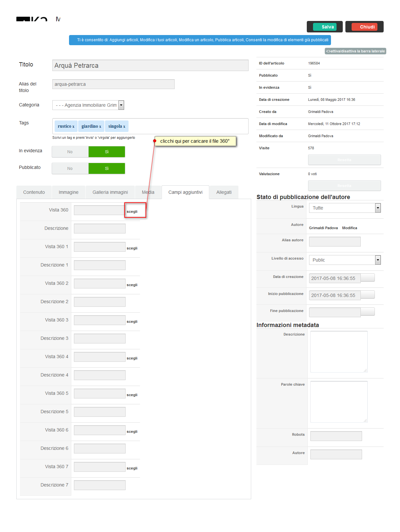Click the Salva button

[x=325, y=27]
